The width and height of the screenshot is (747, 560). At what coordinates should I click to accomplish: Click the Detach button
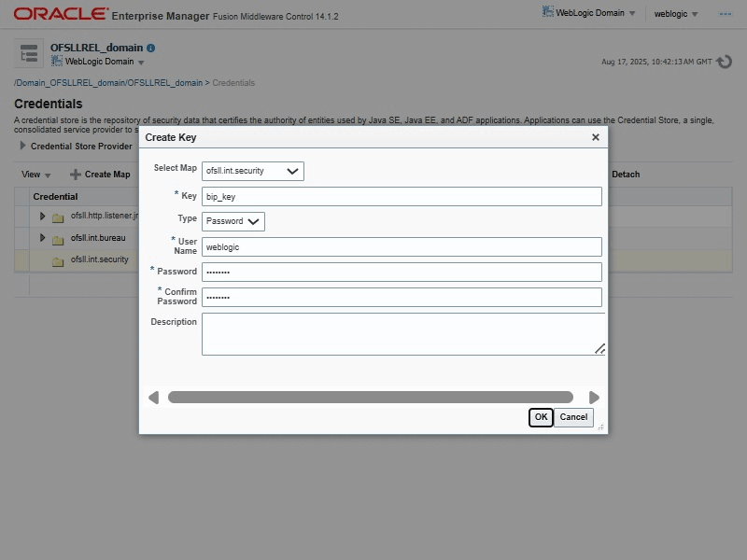pos(626,175)
